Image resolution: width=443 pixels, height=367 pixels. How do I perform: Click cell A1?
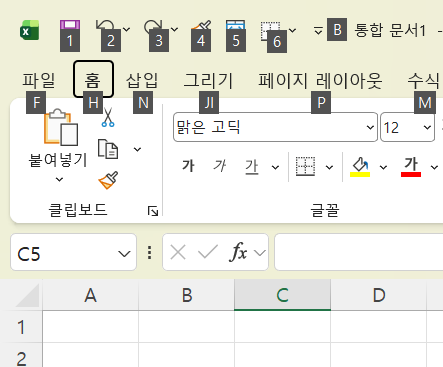90,327
